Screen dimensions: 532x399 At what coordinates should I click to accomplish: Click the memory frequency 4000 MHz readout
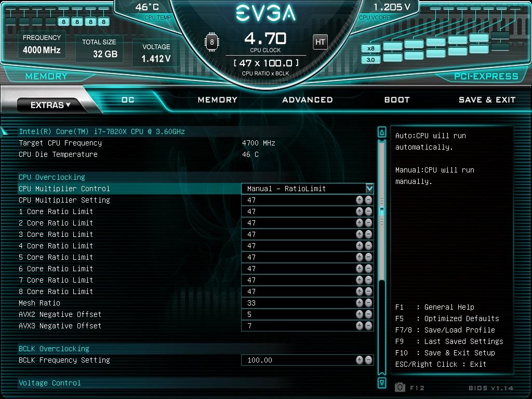[x=42, y=50]
